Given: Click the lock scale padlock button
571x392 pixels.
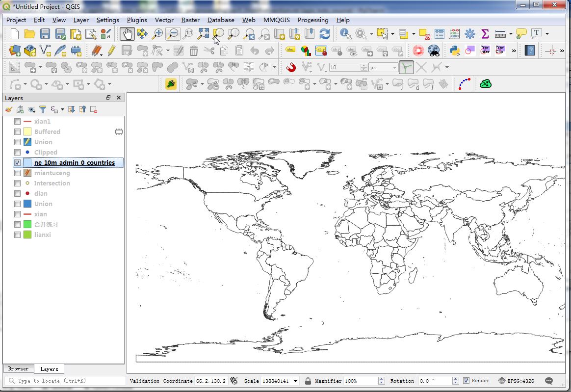Looking at the screenshot, I should (308, 381).
